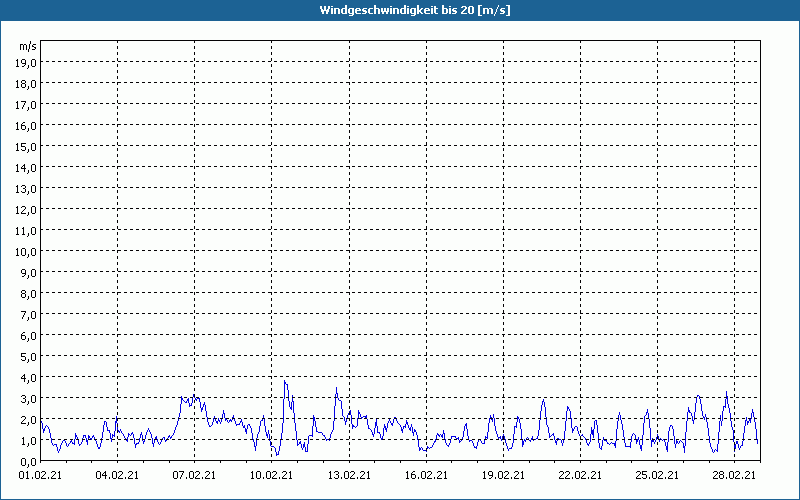Click the 07.02.21 date label
The width and height of the screenshot is (800, 500).
click(x=194, y=475)
